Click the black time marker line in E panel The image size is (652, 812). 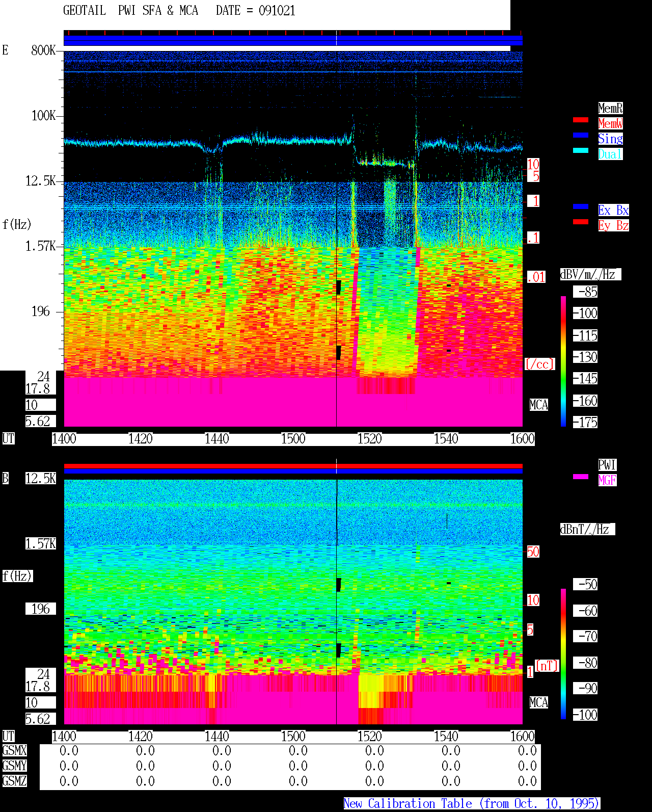click(x=336, y=239)
